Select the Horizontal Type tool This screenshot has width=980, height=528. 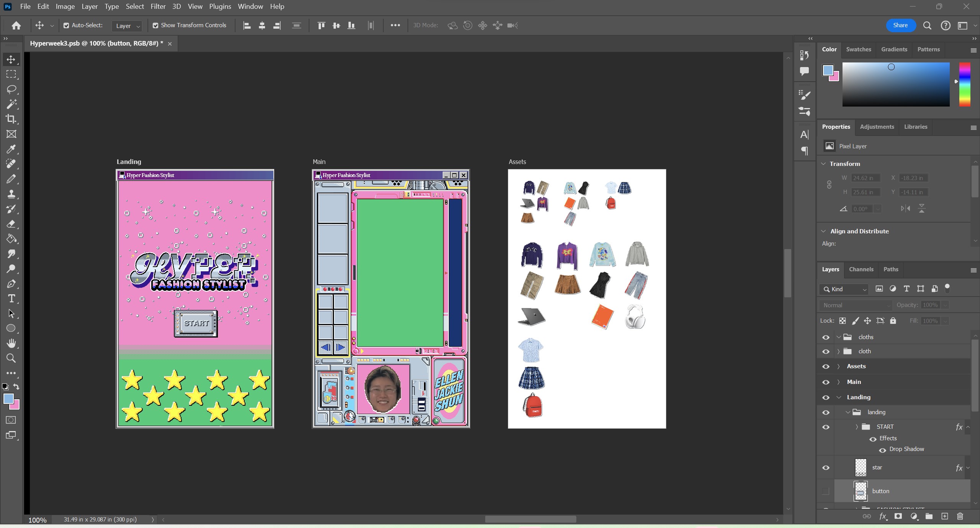(11, 298)
